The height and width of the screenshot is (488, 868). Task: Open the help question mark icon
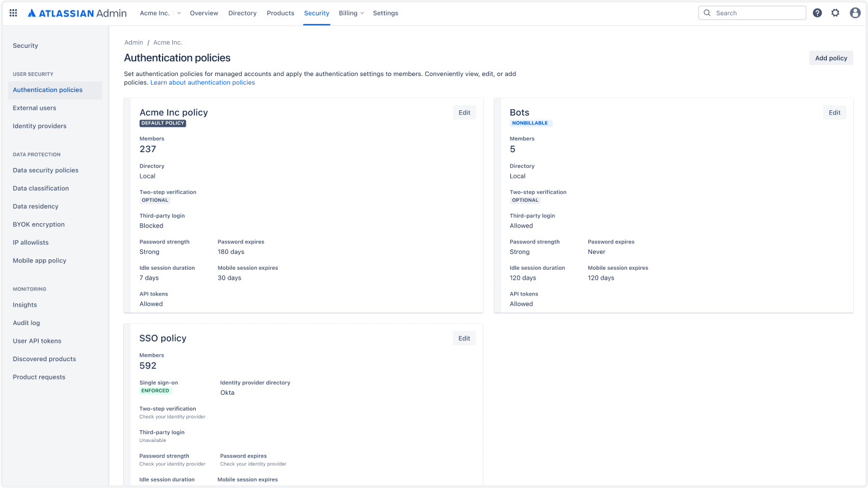[817, 12]
